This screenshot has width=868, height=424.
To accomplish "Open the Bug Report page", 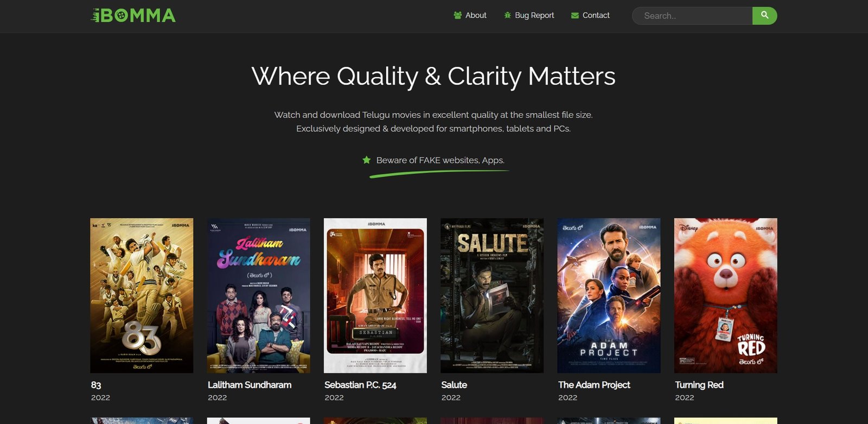I will click(x=534, y=15).
